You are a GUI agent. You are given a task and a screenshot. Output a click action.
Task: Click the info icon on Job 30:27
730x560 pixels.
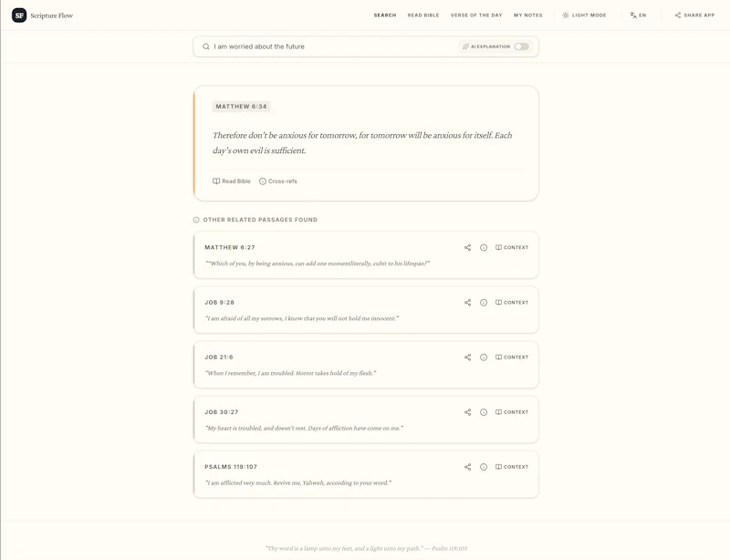coord(484,412)
